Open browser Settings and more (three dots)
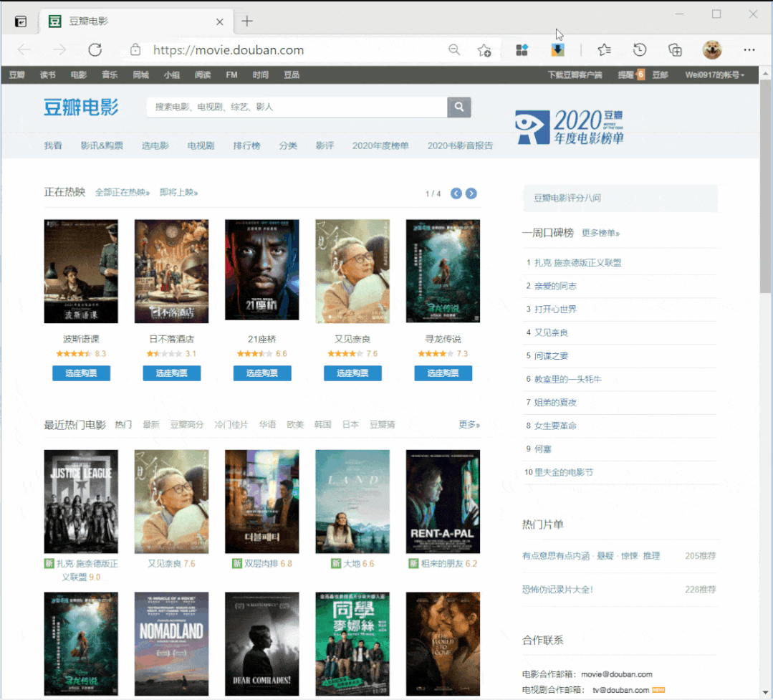The width and height of the screenshot is (773, 700). 749,50
